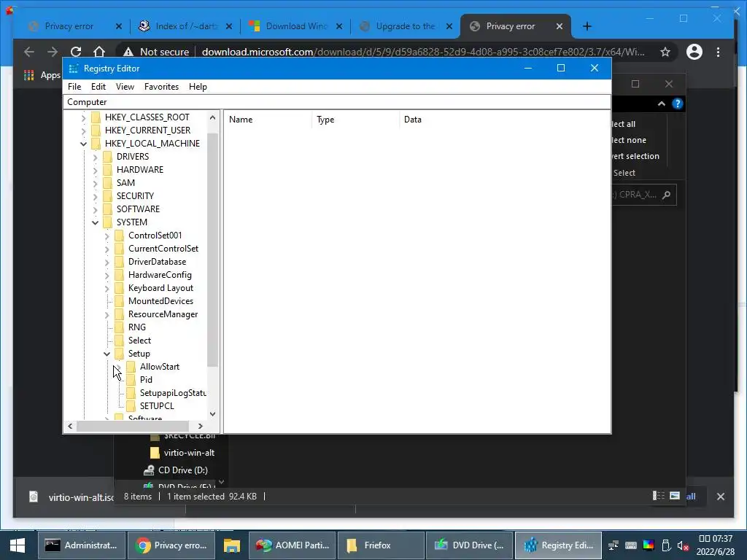747x560 pixels.
Task: Close the Chrome downloads bar
Action: (x=721, y=497)
